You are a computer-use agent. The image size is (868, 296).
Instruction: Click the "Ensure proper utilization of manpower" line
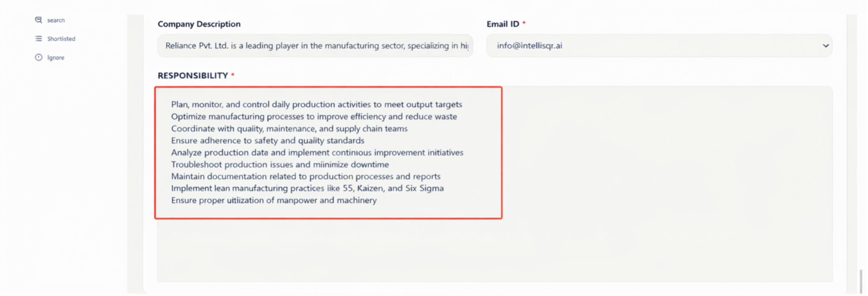pyautogui.click(x=274, y=200)
